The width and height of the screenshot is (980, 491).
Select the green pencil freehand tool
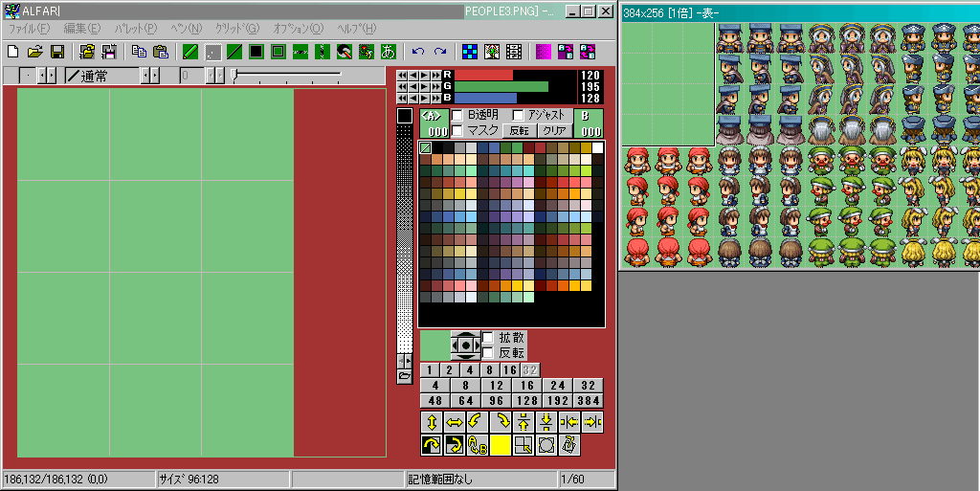[190, 52]
